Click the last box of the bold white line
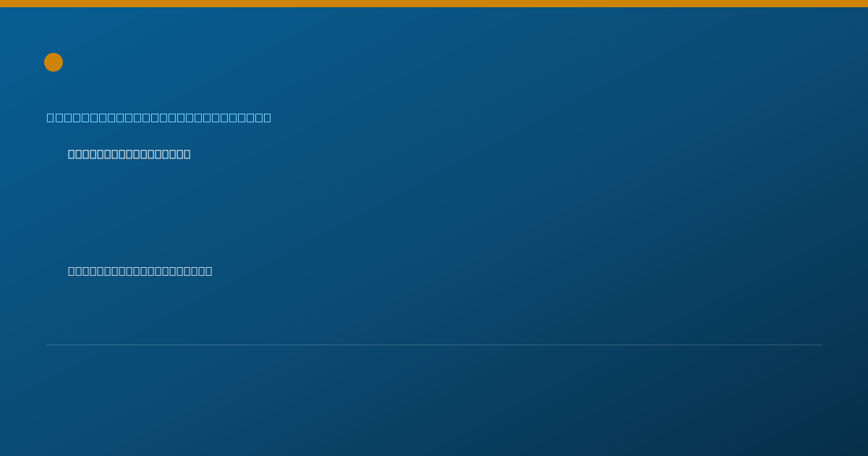 187,153
